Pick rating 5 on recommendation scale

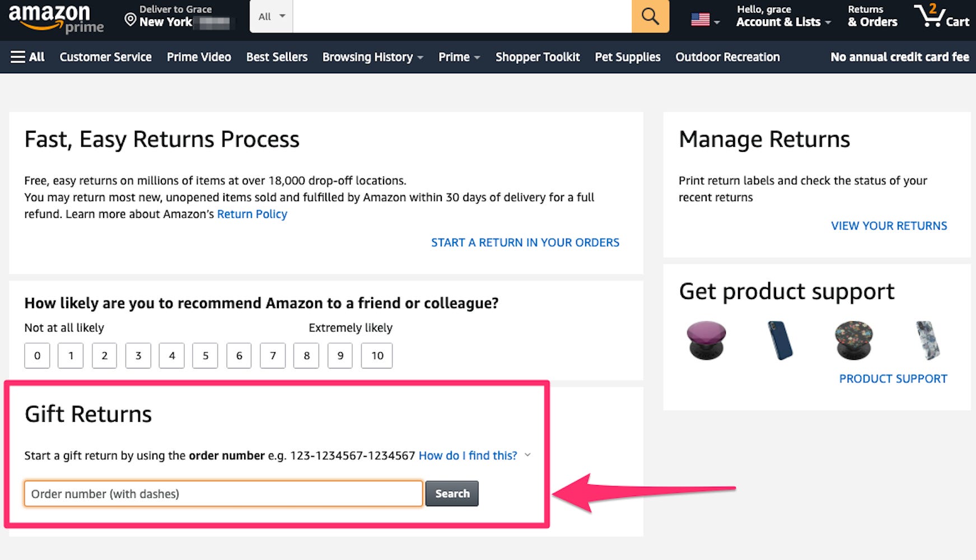pyautogui.click(x=206, y=356)
